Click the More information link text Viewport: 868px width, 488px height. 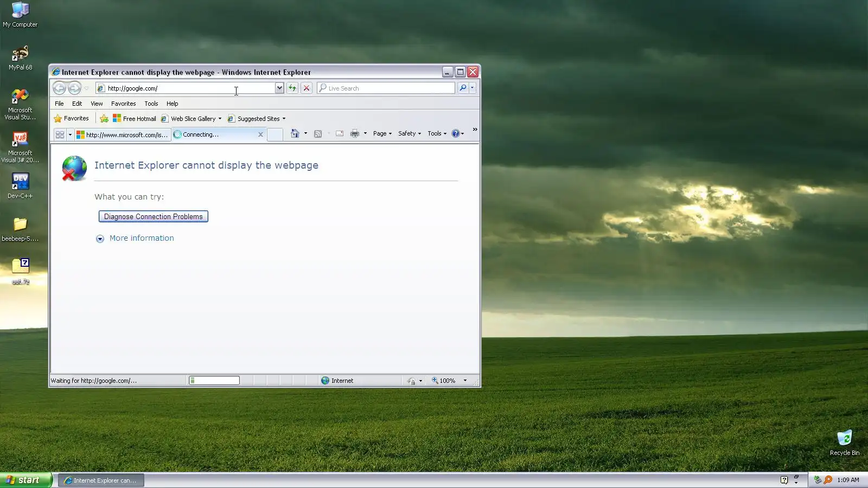tap(142, 238)
